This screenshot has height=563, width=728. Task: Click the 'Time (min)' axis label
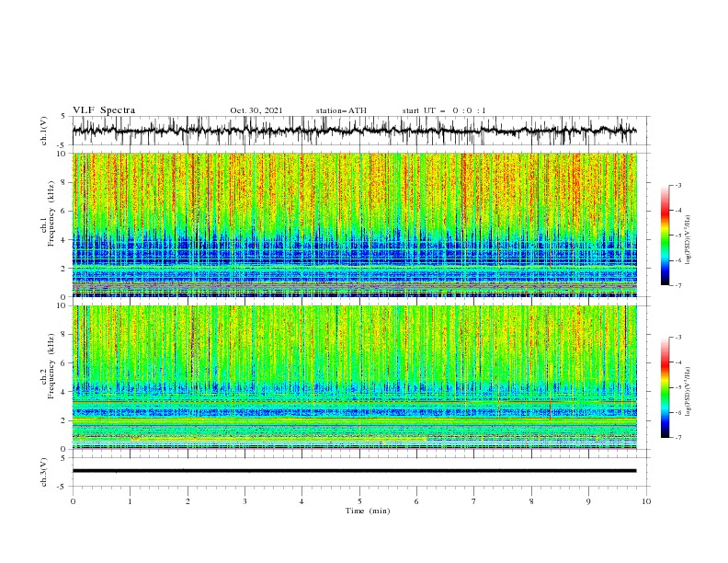(368, 511)
